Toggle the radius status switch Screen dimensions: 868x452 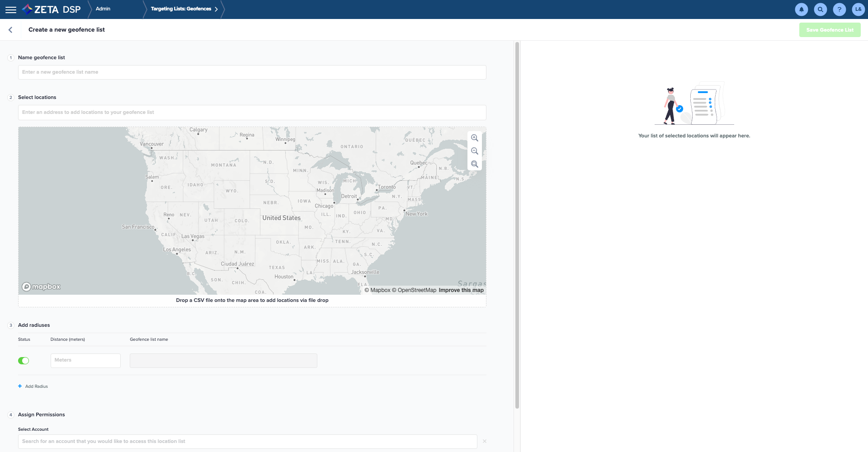(x=24, y=361)
